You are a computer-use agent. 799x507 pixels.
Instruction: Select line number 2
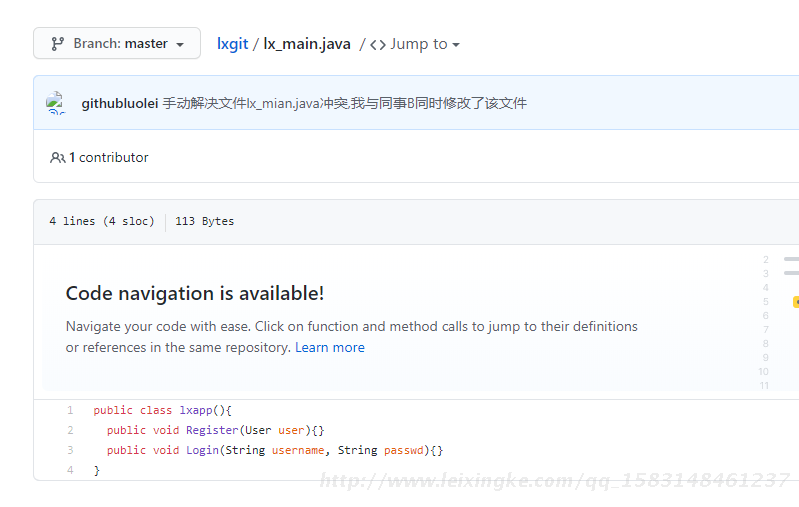(70, 430)
